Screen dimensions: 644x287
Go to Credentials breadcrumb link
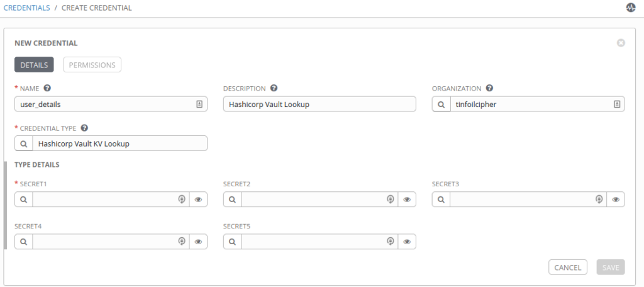coord(26,8)
